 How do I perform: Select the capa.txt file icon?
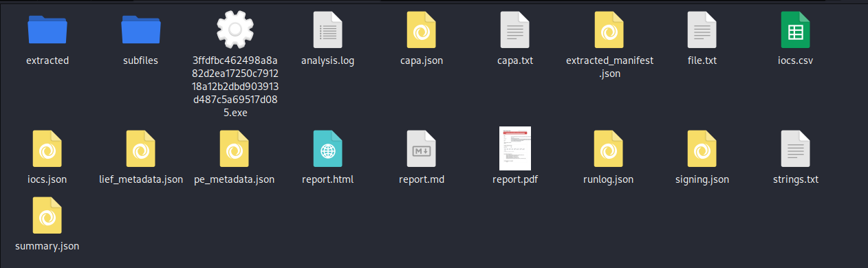tap(515, 30)
